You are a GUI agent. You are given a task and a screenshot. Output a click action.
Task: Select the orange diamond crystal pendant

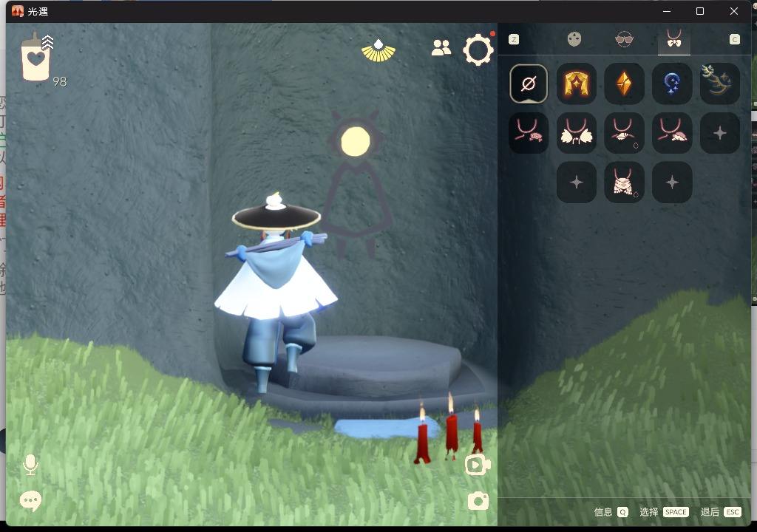[624, 83]
